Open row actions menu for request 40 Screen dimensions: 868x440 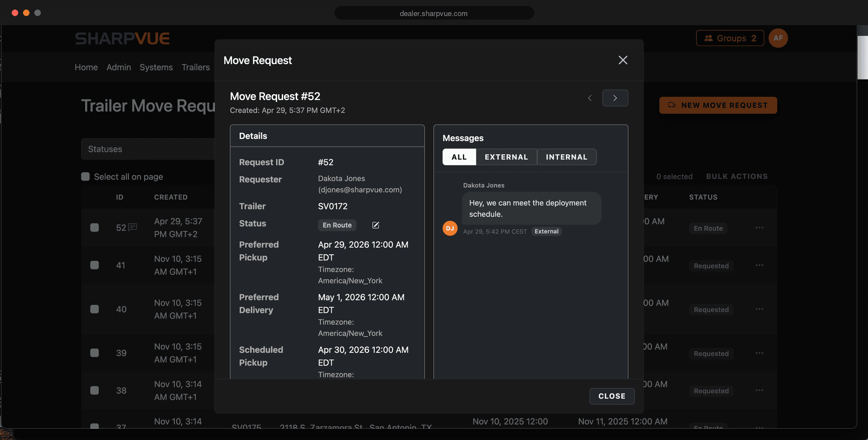759,309
